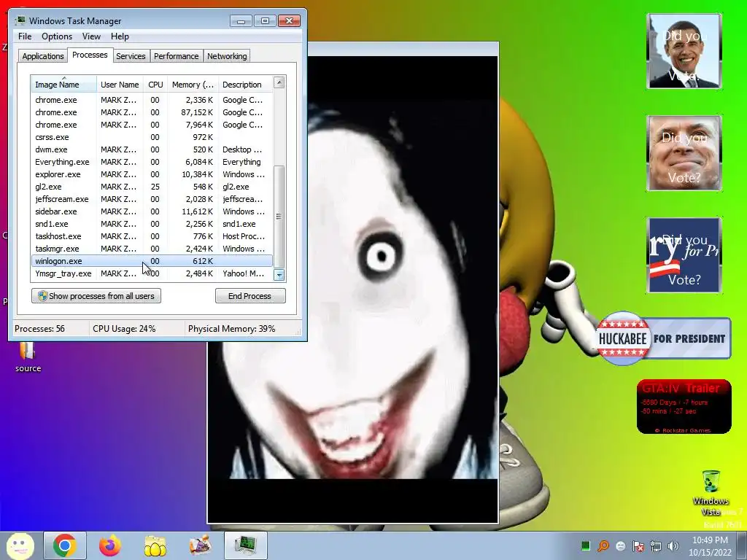The image size is (747, 560).
Task: Sort by the Image Name column header
Action: click(64, 85)
